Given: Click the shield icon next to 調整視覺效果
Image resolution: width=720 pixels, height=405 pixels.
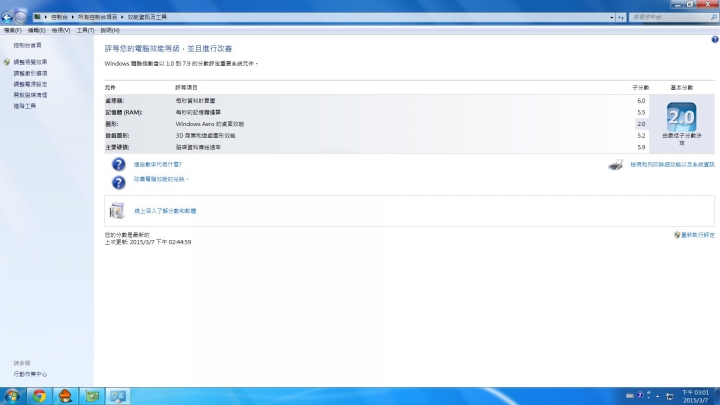Looking at the screenshot, I should (7, 62).
